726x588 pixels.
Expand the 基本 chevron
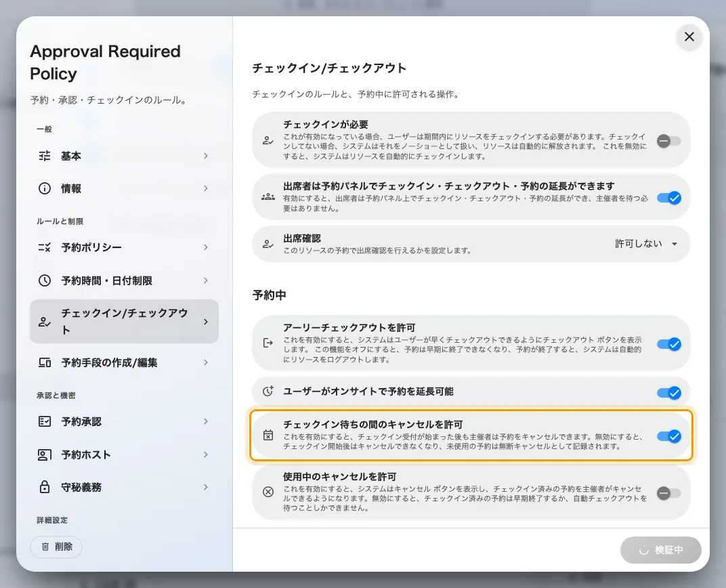click(x=206, y=156)
